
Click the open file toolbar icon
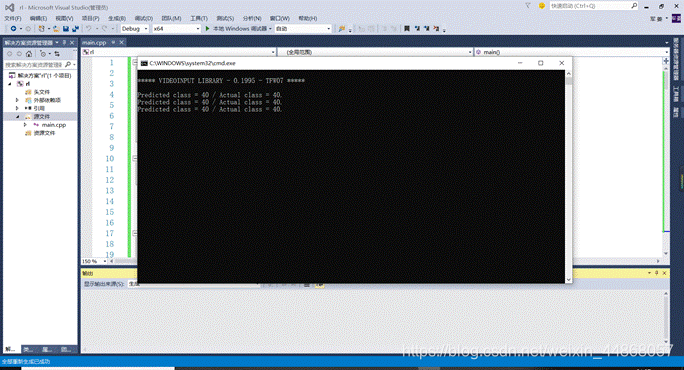coord(56,28)
